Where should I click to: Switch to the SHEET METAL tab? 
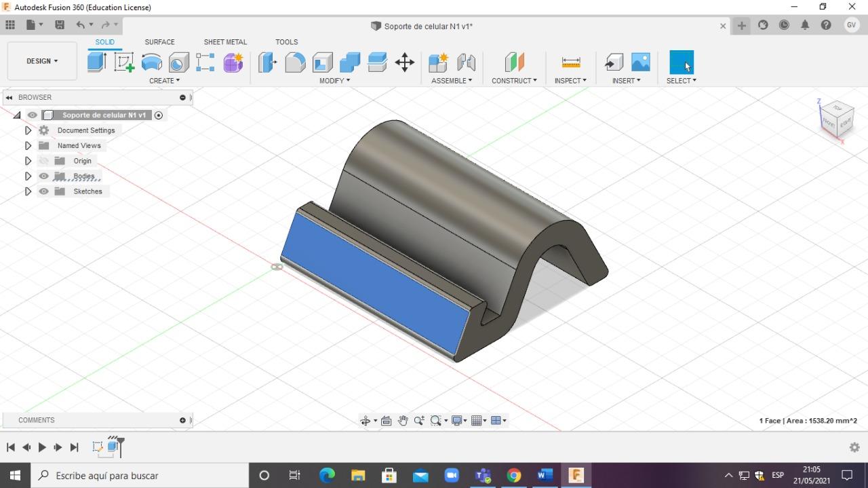click(225, 42)
